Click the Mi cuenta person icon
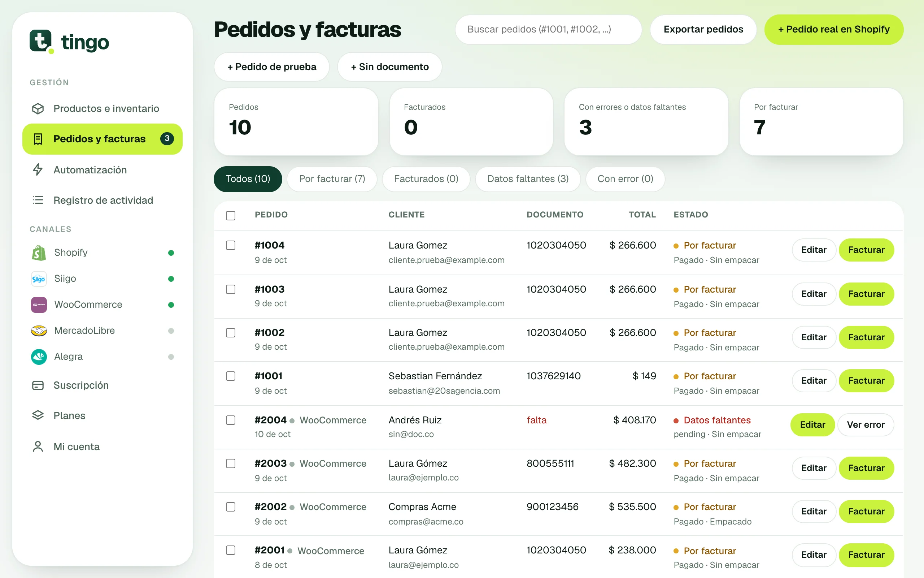Viewport: 924px width, 578px height. point(38,447)
